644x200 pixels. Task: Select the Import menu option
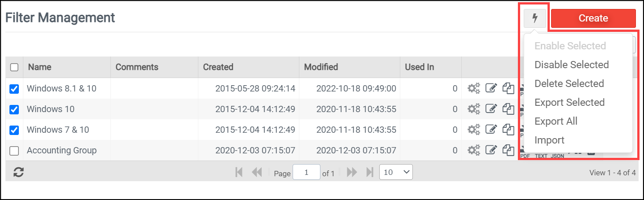549,140
